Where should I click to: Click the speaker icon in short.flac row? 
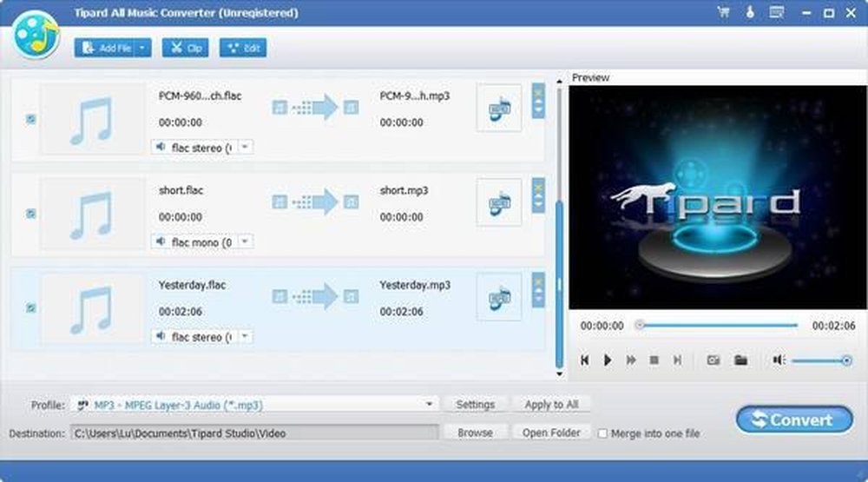point(161,241)
